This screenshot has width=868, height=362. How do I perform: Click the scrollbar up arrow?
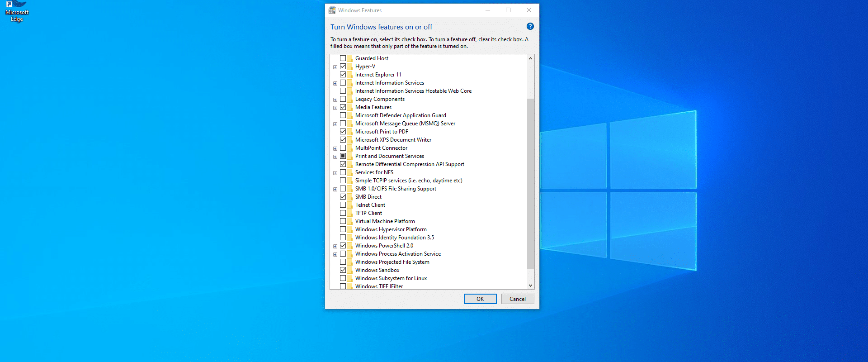(x=531, y=58)
